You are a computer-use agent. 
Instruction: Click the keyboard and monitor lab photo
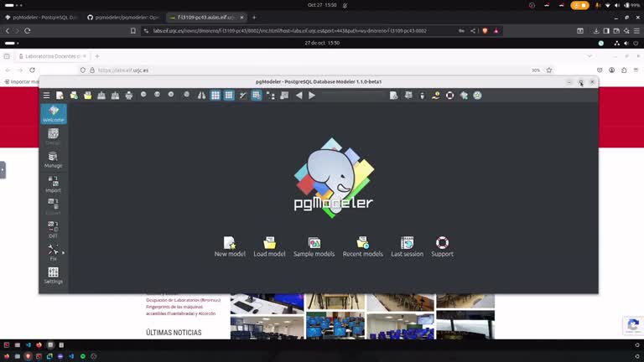(267, 303)
